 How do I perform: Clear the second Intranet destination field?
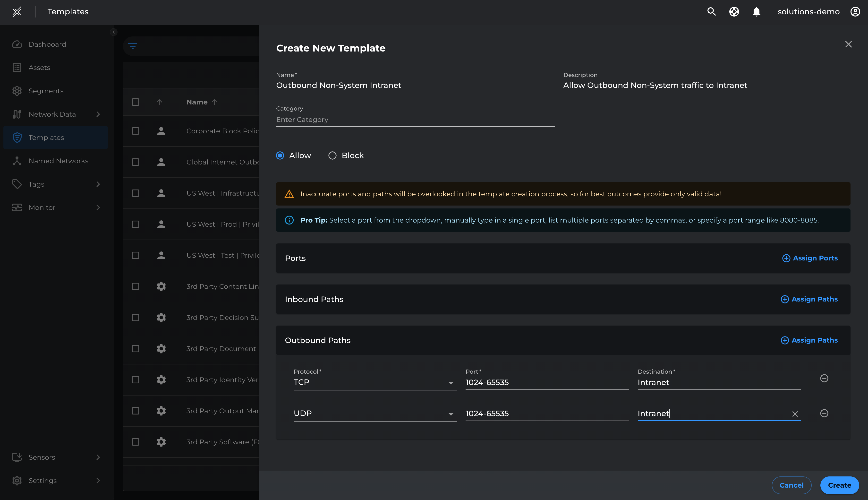[795, 414]
